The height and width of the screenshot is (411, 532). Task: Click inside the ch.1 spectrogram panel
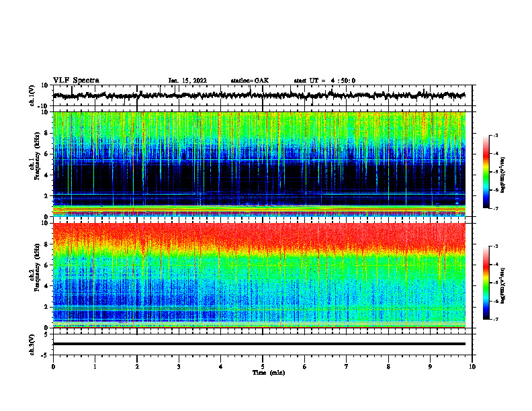[x=259, y=164]
